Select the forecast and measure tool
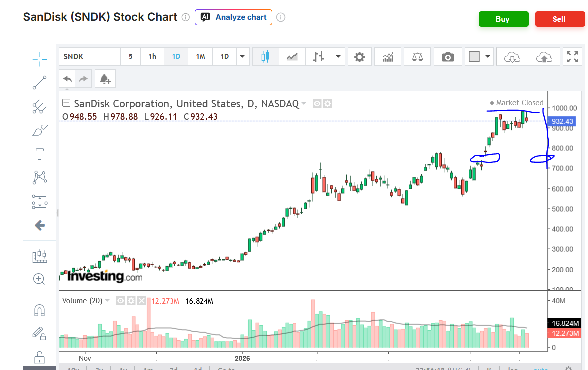Image resolution: width=588 pixels, height=370 pixels. coord(40,202)
